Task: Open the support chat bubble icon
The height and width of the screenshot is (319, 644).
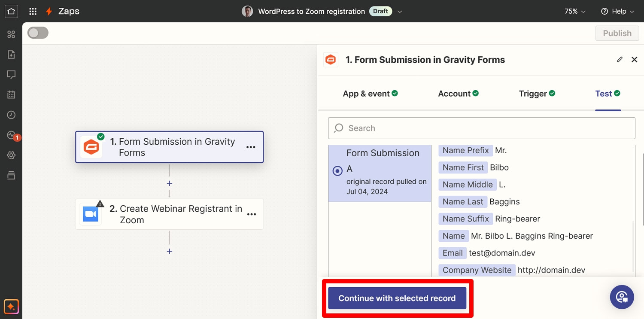Action: (622, 297)
